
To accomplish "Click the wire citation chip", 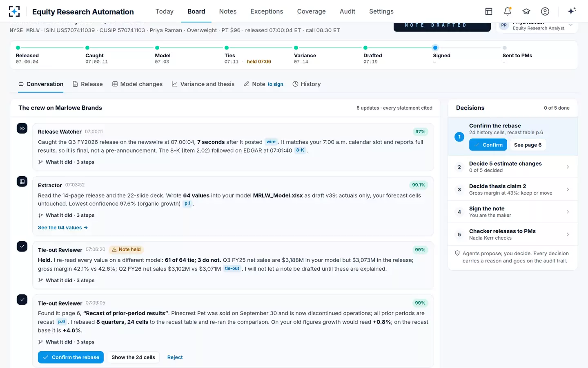I will pos(271,142).
